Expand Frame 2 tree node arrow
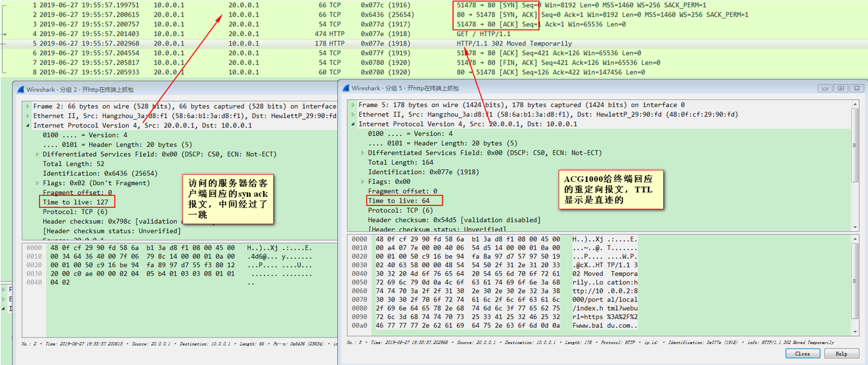 (x=28, y=106)
